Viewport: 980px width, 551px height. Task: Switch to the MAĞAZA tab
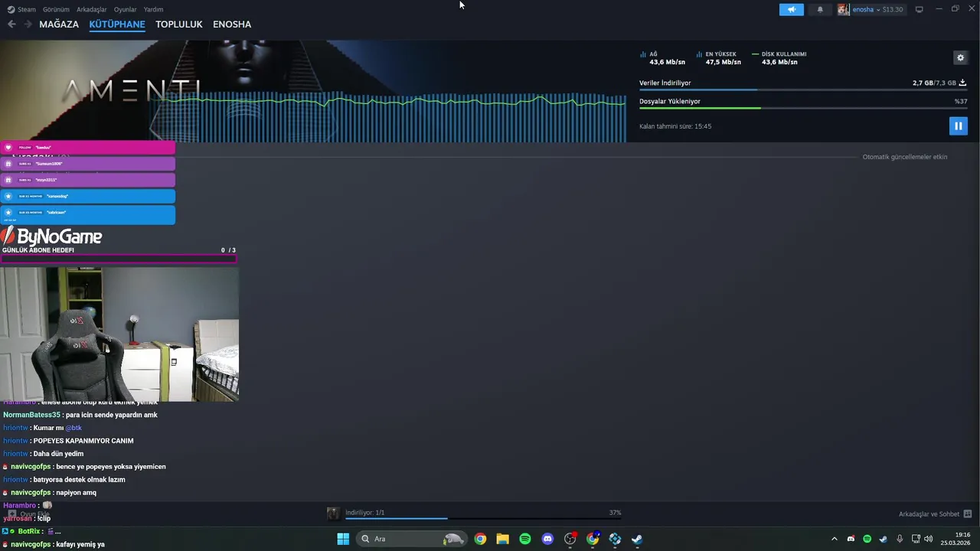pos(59,24)
